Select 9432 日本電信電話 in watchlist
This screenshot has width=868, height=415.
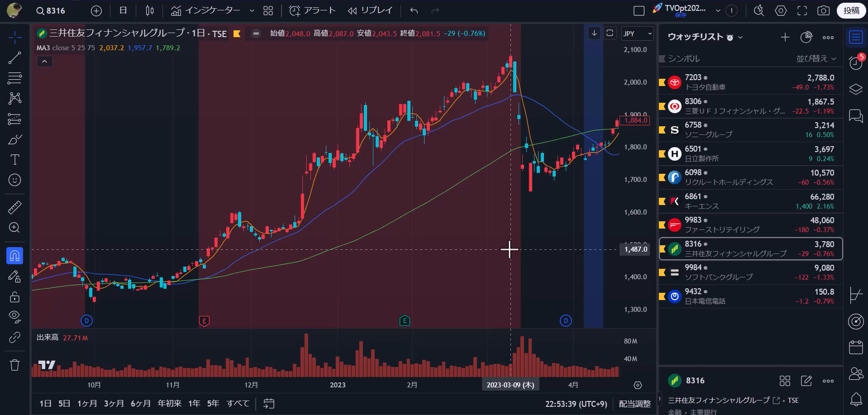click(751, 296)
